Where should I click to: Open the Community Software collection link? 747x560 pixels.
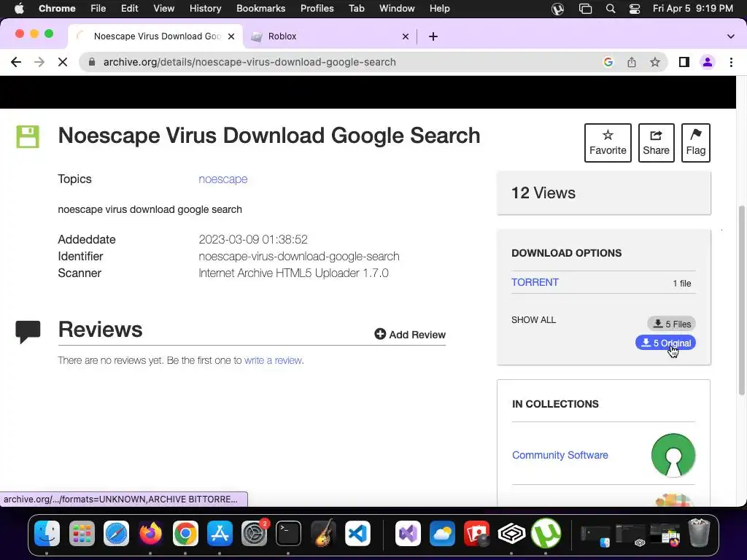click(x=560, y=455)
